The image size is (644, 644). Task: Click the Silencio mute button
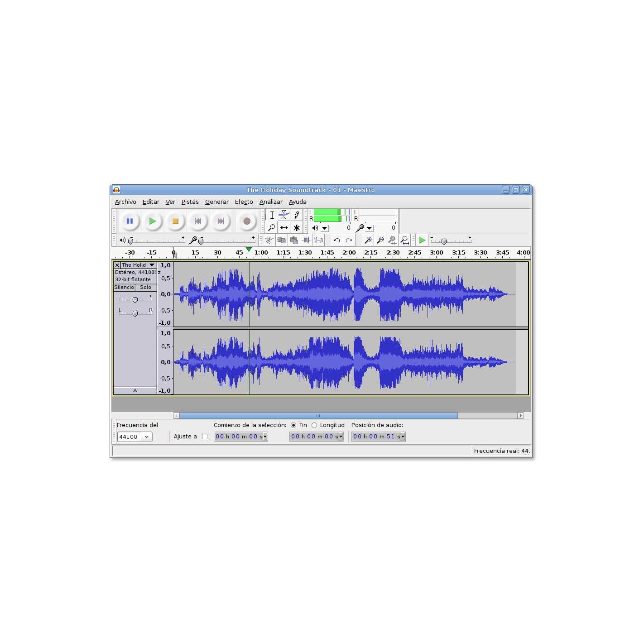[124, 288]
